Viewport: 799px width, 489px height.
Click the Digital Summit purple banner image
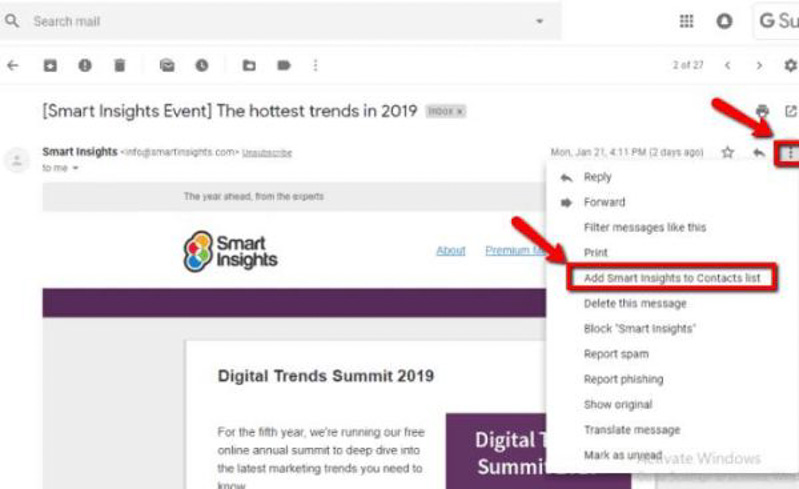496,451
